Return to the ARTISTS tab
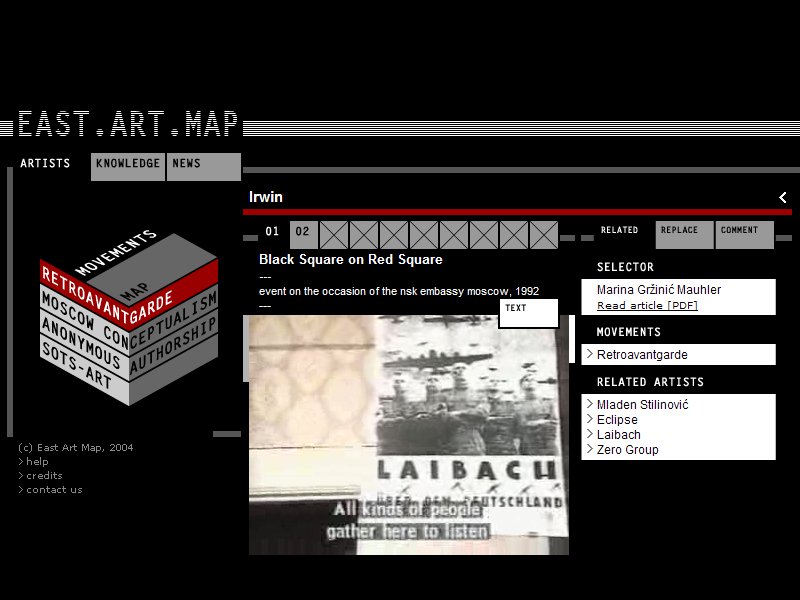The width and height of the screenshot is (800, 600). click(x=45, y=165)
